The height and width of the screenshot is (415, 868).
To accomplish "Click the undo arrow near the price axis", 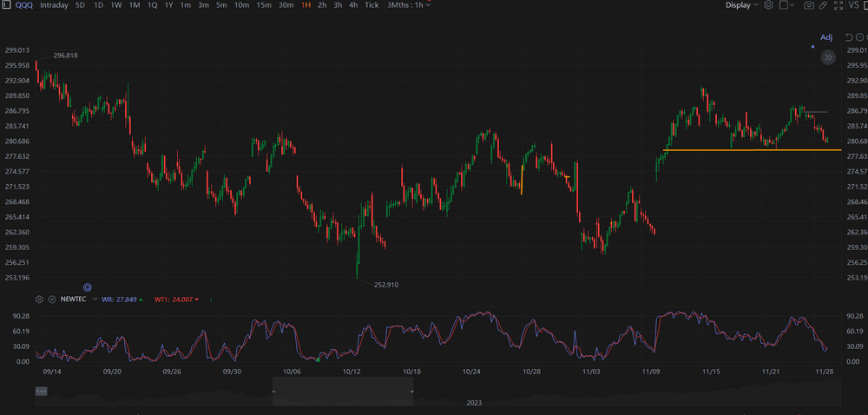I will (x=848, y=37).
